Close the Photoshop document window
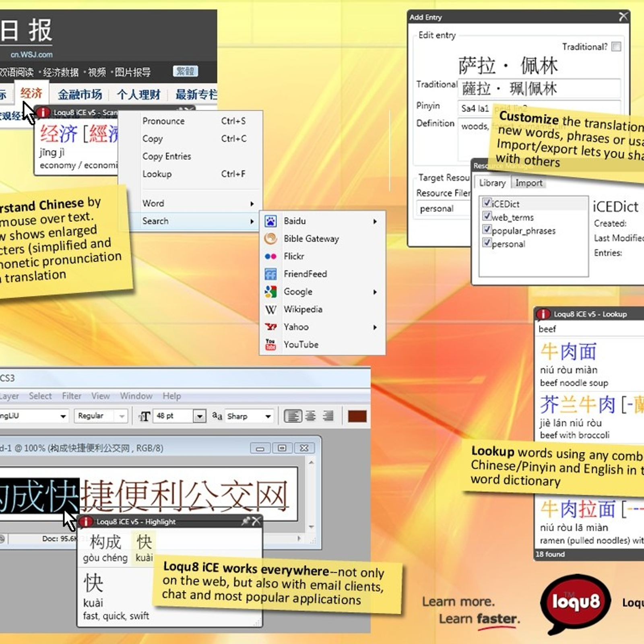The width and height of the screenshot is (644, 644). click(x=304, y=448)
